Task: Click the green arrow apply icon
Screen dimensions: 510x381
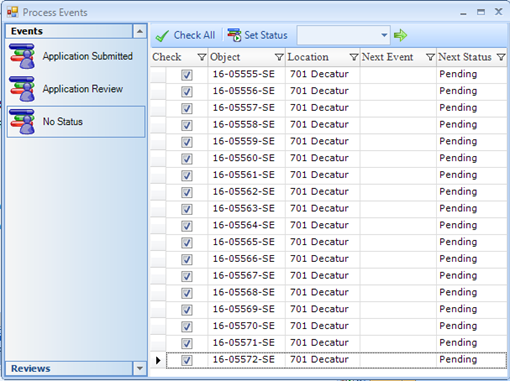Action: click(400, 35)
